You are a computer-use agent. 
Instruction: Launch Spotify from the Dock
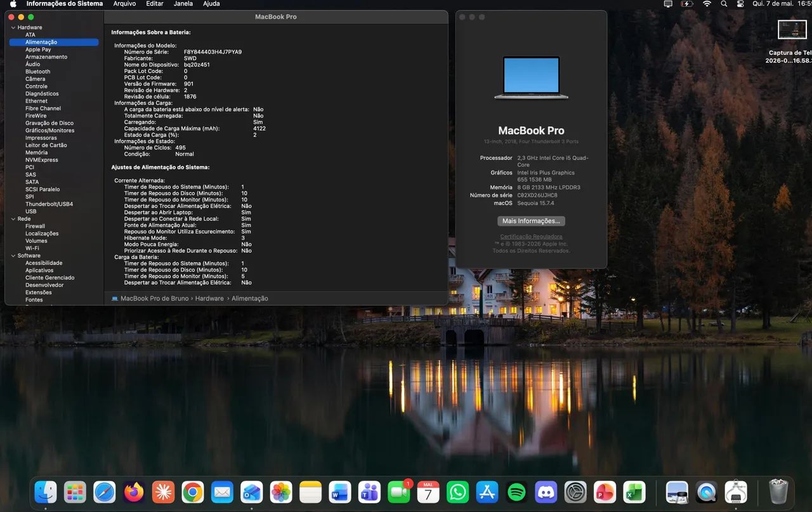516,492
